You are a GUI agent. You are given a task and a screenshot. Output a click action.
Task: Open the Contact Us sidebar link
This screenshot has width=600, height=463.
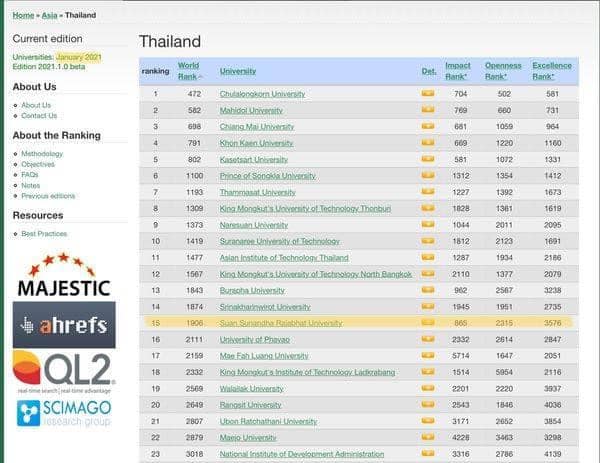tap(39, 115)
